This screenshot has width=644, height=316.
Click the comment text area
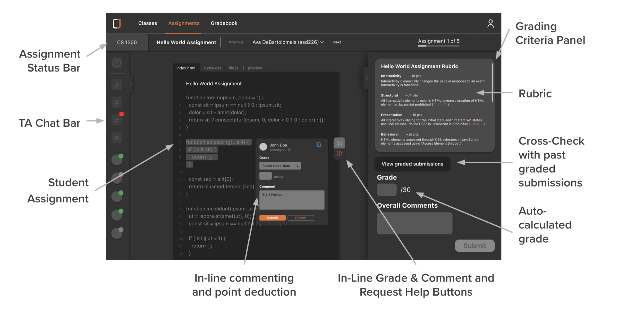pyautogui.click(x=292, y=200)
